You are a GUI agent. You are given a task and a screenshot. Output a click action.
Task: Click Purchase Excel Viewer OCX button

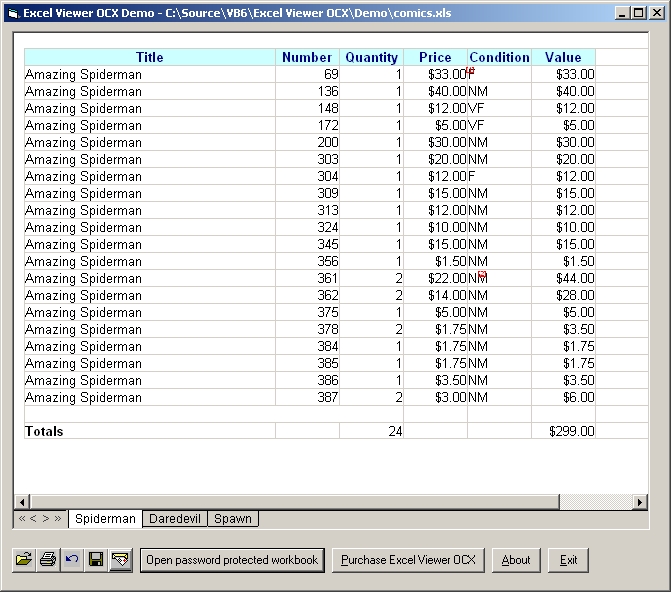coord(408,560)
